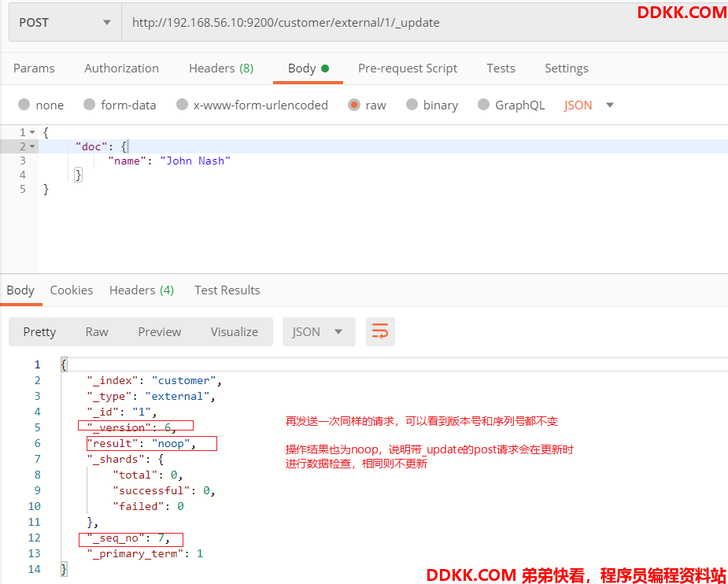Open the response Headers (4) tab

(x=142, y=290)
